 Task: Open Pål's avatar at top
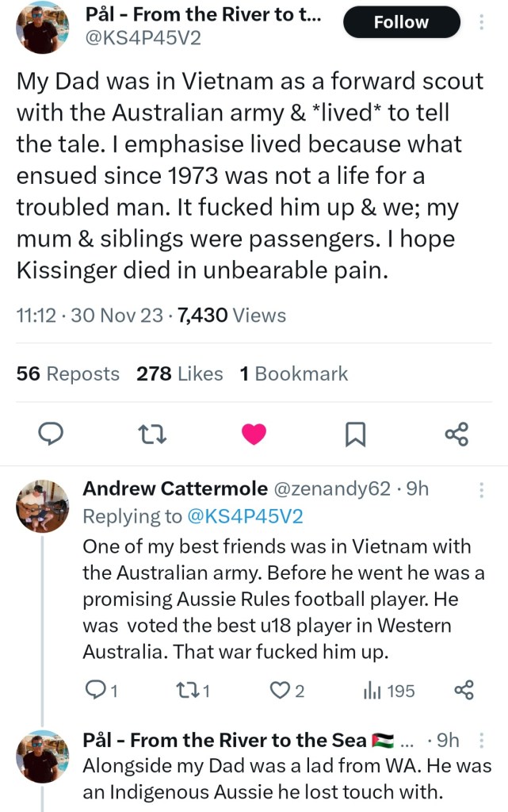[42, 30]
